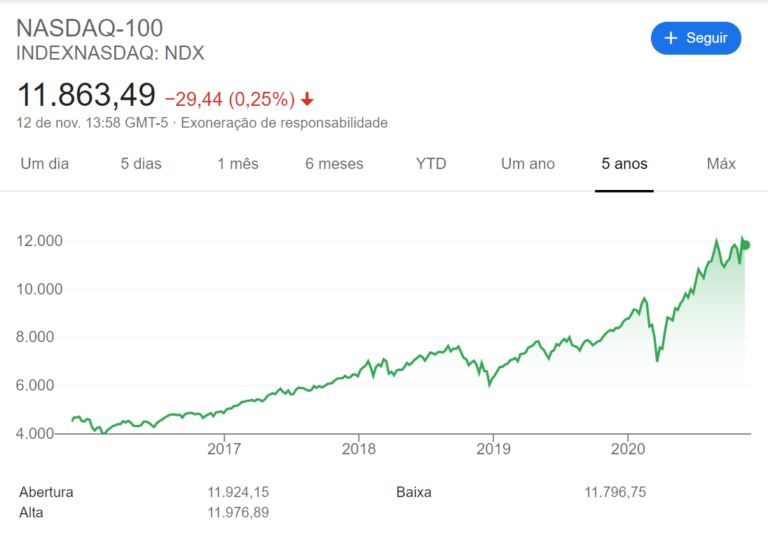Select the active 5 anos tab

point(624,163)
